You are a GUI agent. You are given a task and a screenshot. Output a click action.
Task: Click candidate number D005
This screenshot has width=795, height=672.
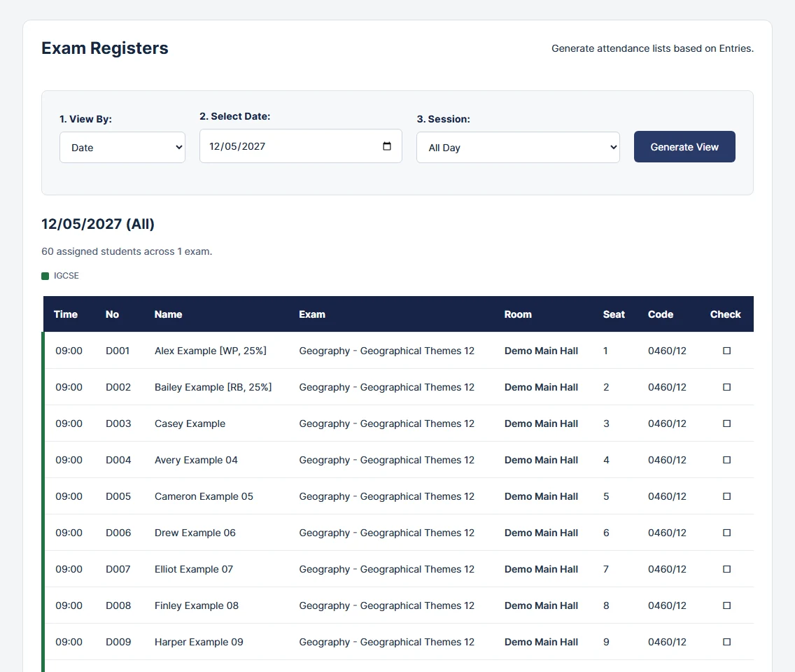pos(118,496)
